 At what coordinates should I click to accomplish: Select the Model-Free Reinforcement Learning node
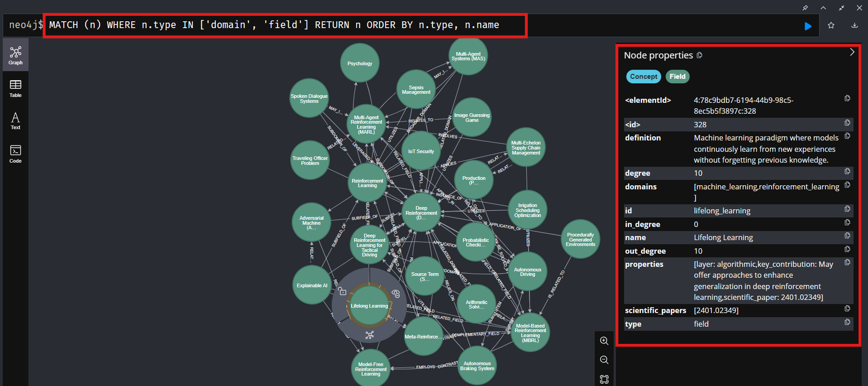tap(371, 368)
